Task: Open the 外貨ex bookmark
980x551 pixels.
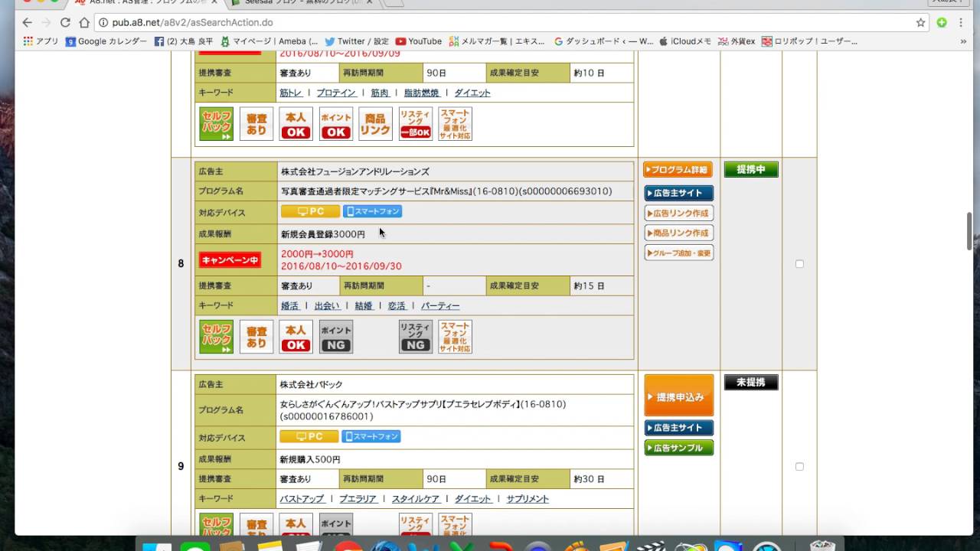Action: point(737,41)
